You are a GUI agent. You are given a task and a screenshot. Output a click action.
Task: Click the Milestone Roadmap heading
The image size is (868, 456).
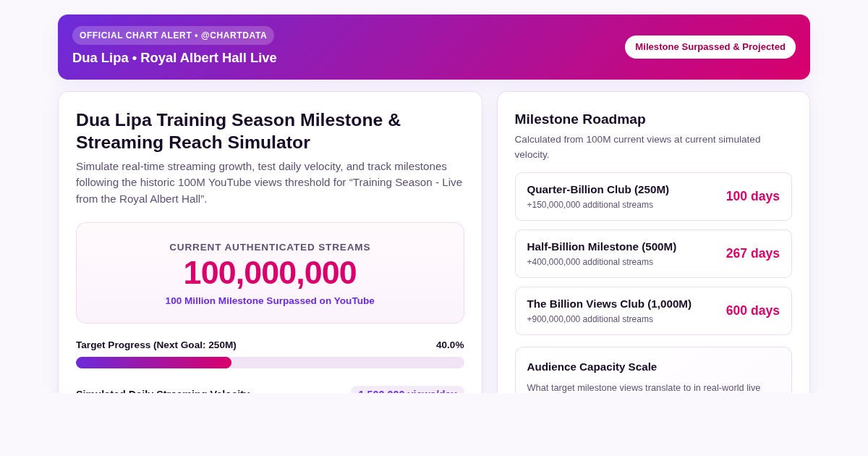tap(580, 119)
